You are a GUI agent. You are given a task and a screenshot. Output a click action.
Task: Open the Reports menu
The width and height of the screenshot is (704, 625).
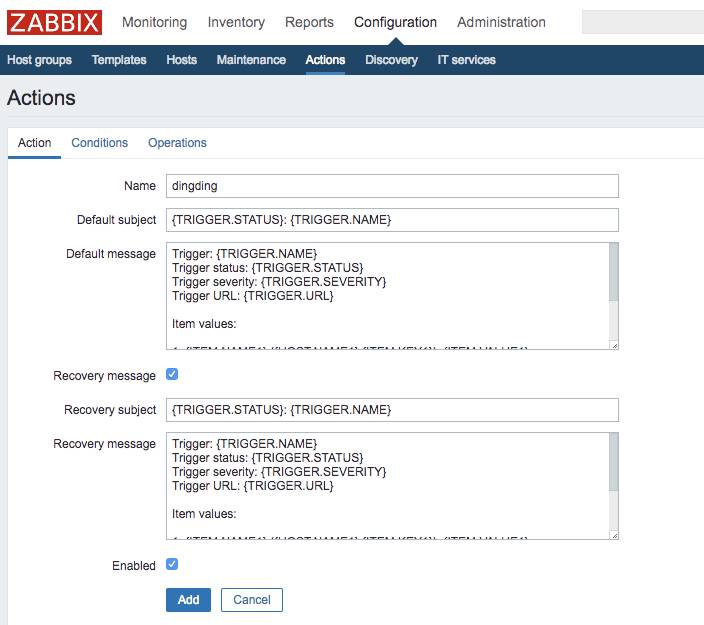pyautogui.click(x=309, y=22)
